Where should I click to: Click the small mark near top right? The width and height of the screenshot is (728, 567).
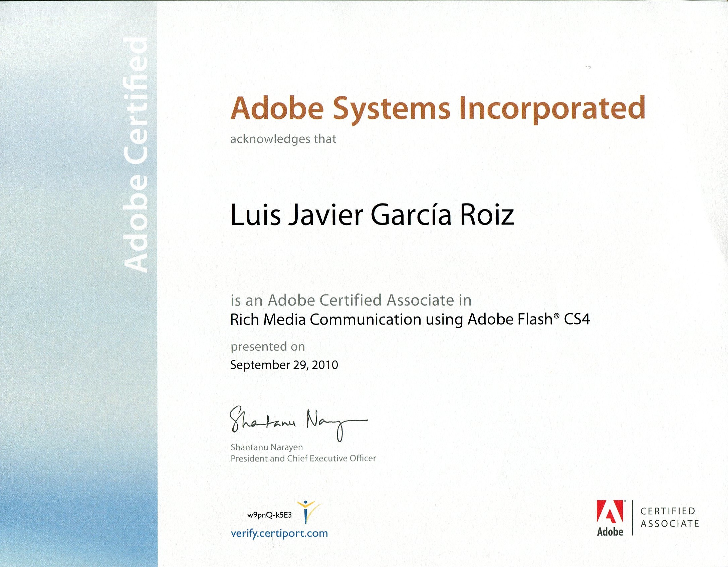(x=588, y=68)
